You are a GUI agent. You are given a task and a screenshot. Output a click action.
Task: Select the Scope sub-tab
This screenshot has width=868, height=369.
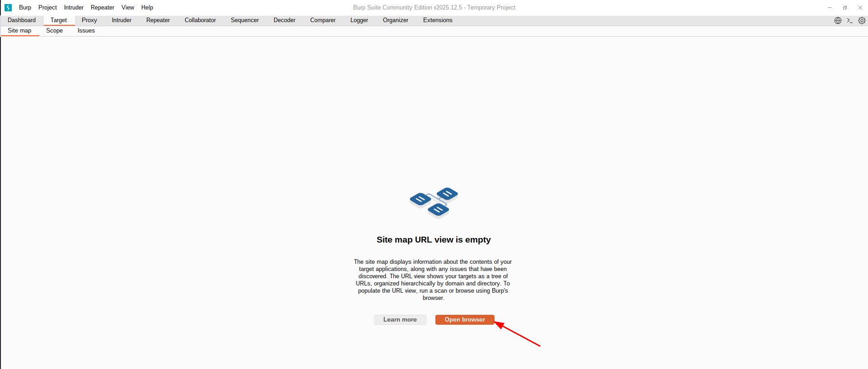point(54,31)
